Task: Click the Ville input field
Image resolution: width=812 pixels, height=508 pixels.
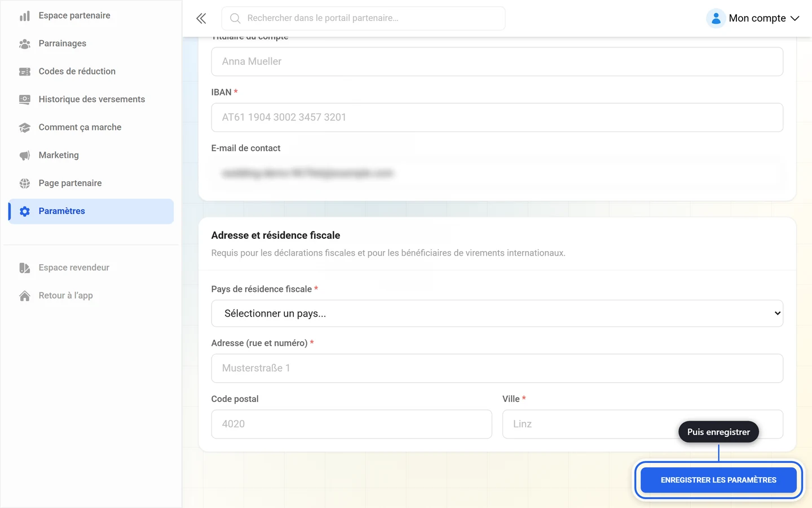Action: pos(642,424)
